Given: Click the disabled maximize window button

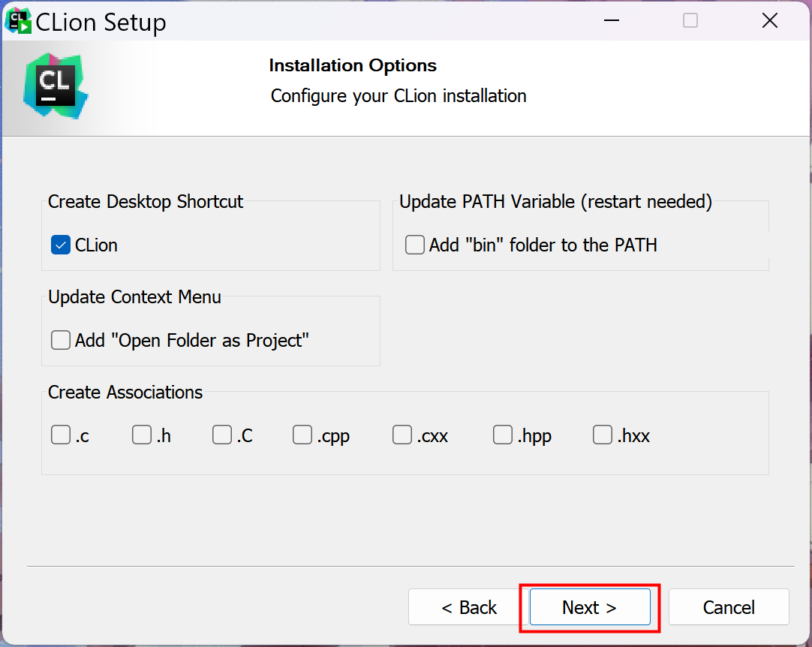Looking at the screenshot, I should pos(690,21).
